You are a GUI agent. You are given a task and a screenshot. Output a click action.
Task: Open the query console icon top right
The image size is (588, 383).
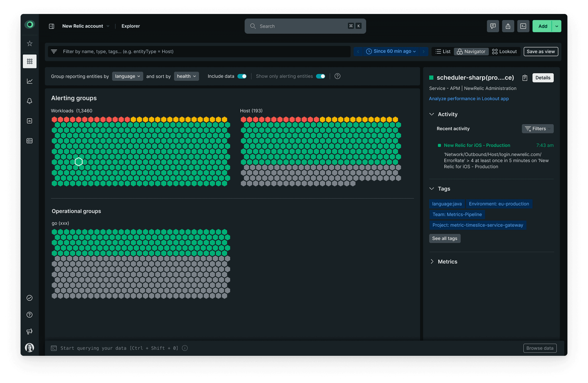pos(523,26)
